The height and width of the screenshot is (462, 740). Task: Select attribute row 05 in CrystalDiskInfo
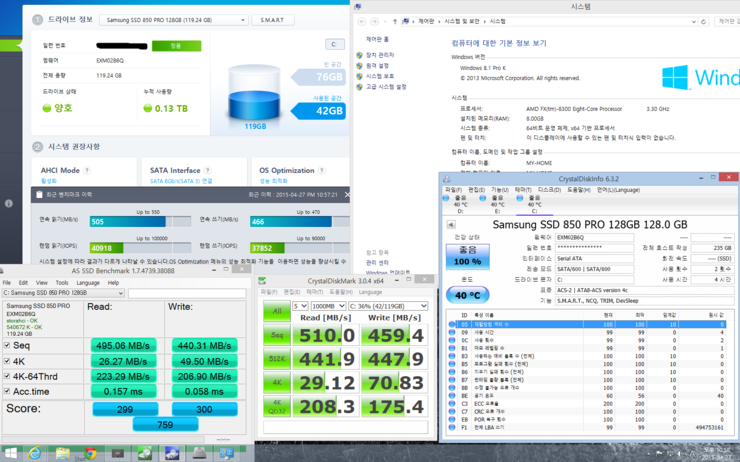coord(587,324)
